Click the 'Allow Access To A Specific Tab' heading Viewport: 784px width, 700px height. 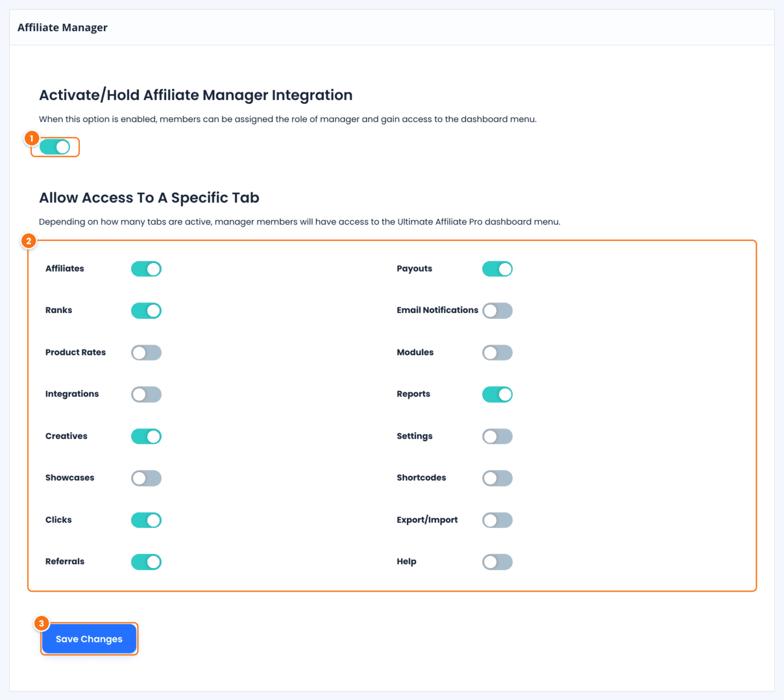tap(149, 197)
